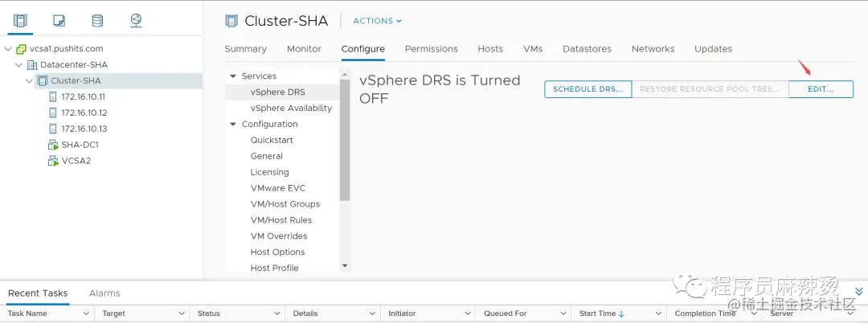Switch to the Networks tab
Image resolution: width=868 pixels, height=324 pixels.
(x=653, y=49)
